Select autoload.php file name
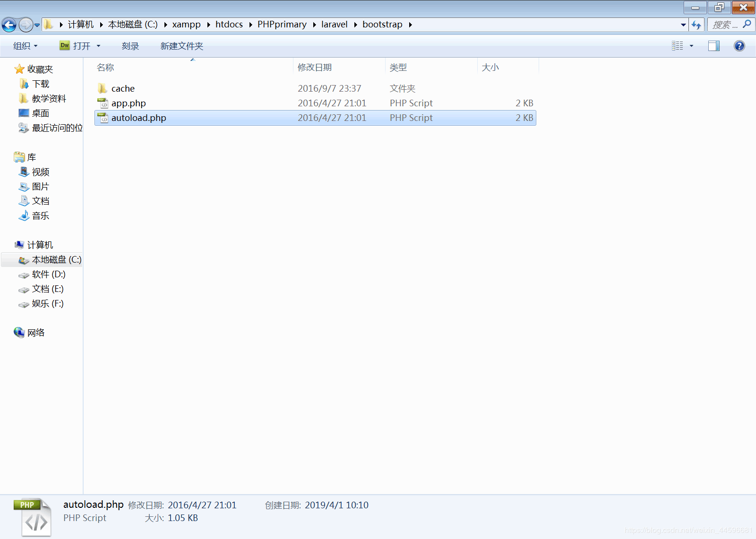Screen dimensions: 756x539 (139, 118)
